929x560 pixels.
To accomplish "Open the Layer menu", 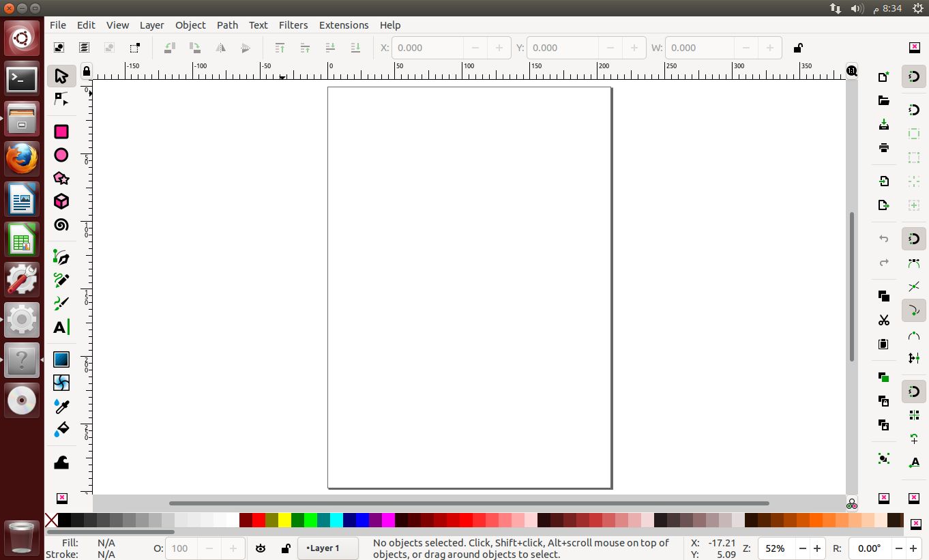I will pyautogui.click(x=151, y=25).
